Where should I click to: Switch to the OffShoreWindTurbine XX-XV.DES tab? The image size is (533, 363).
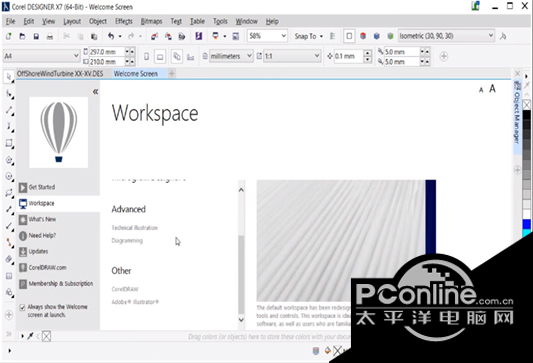tap(60, 74)
